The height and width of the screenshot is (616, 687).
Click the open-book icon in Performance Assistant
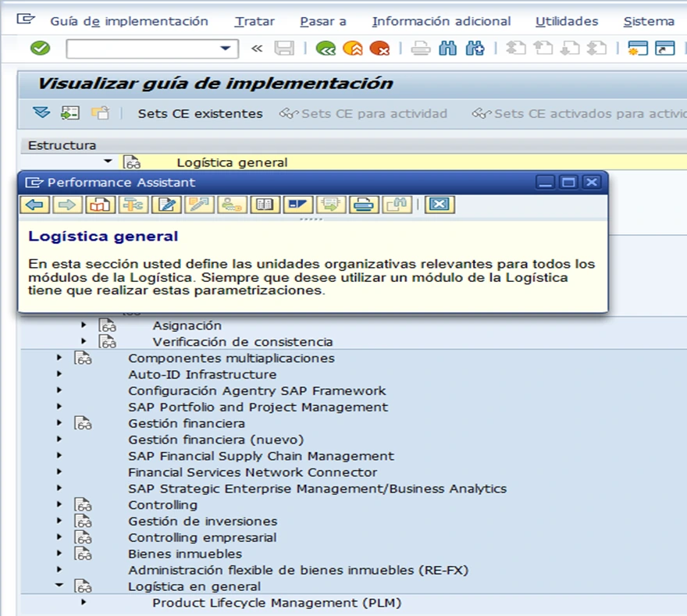265,205
